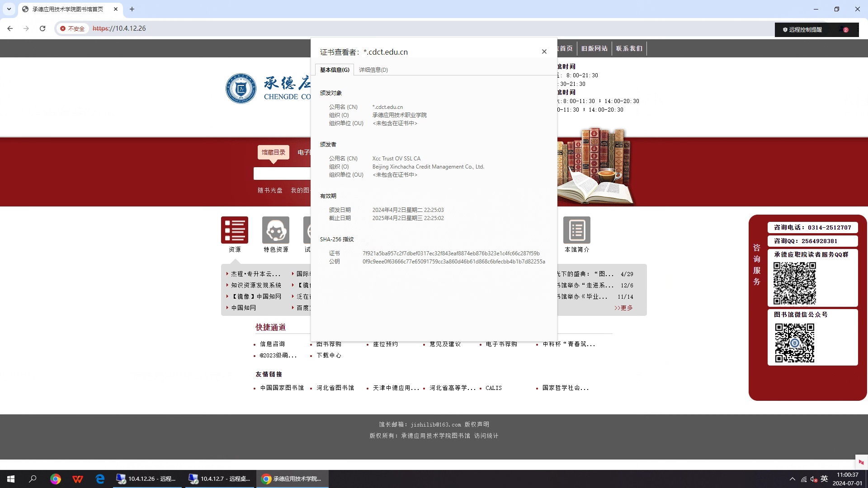The height and width of the screenshot is (488, 868).
Task: Open WPS Office from the taskbar
Action: coord(78,479)
